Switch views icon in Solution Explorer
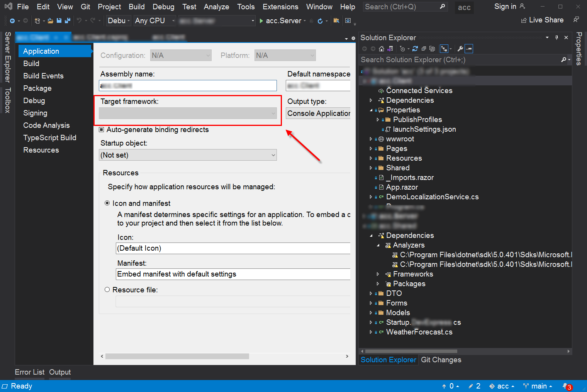Image resolution: width=587 pixels, height=392 pixels. [390, 49]
